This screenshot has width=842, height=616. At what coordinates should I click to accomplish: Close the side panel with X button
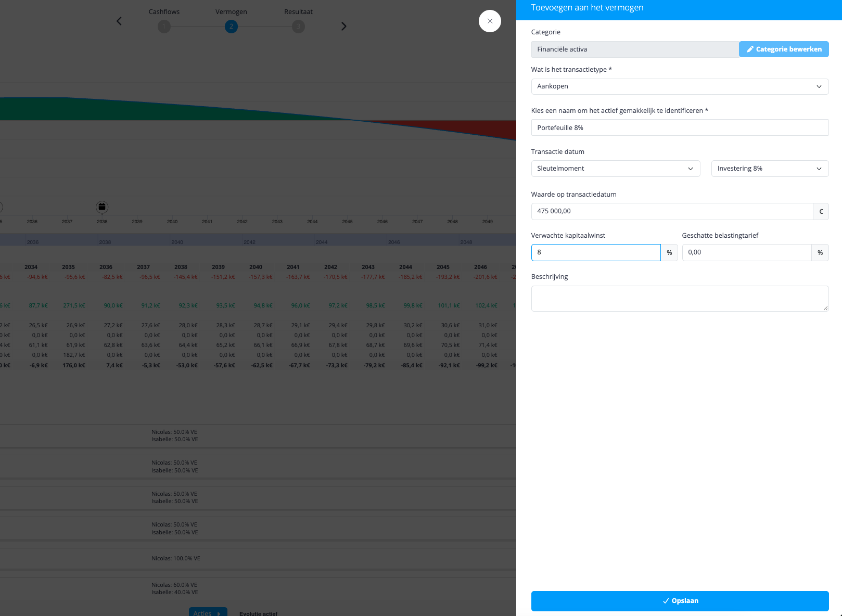click(x=490, y=21)
